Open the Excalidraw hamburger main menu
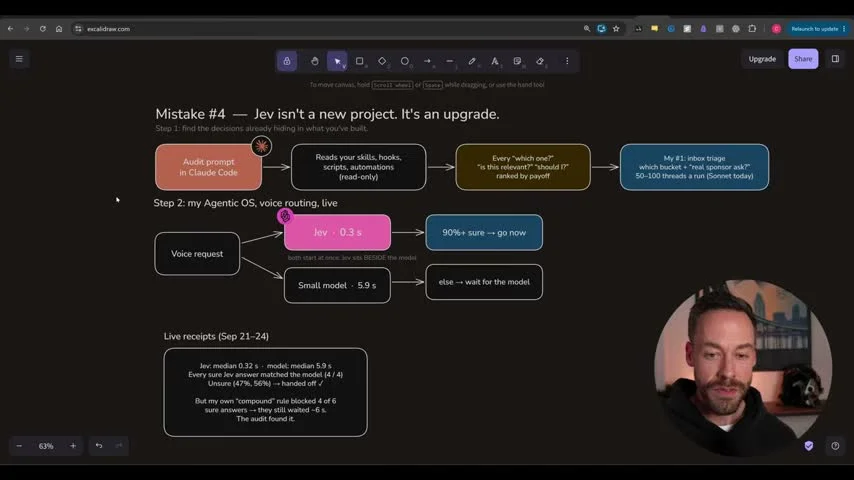 pos(19,59)
